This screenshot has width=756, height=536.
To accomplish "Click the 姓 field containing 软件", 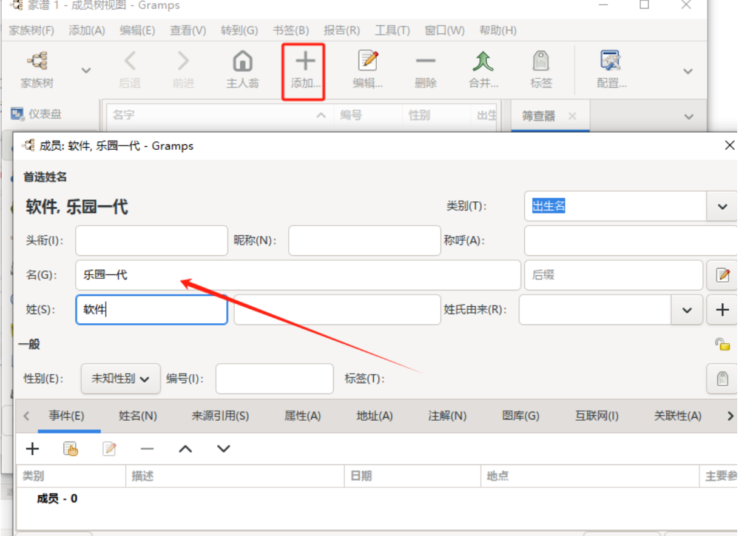I will tap(152, 309).
